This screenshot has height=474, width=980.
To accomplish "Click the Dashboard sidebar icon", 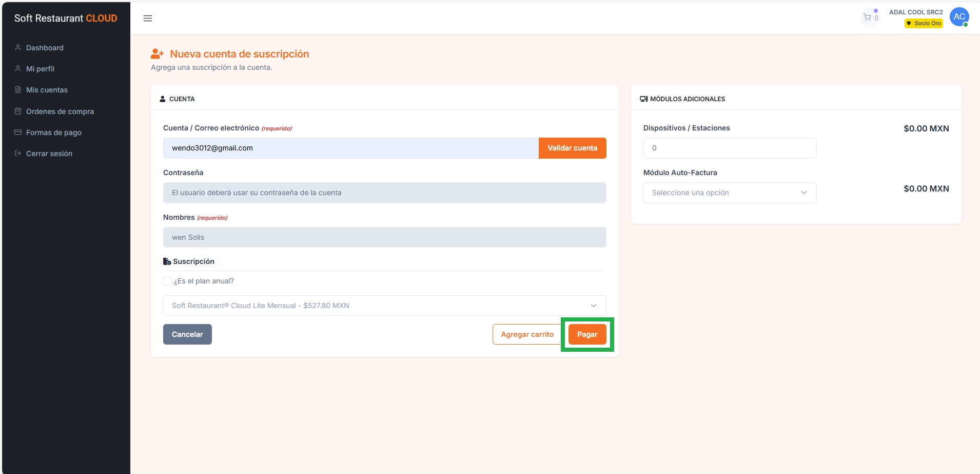I will [x=18, y=47].
